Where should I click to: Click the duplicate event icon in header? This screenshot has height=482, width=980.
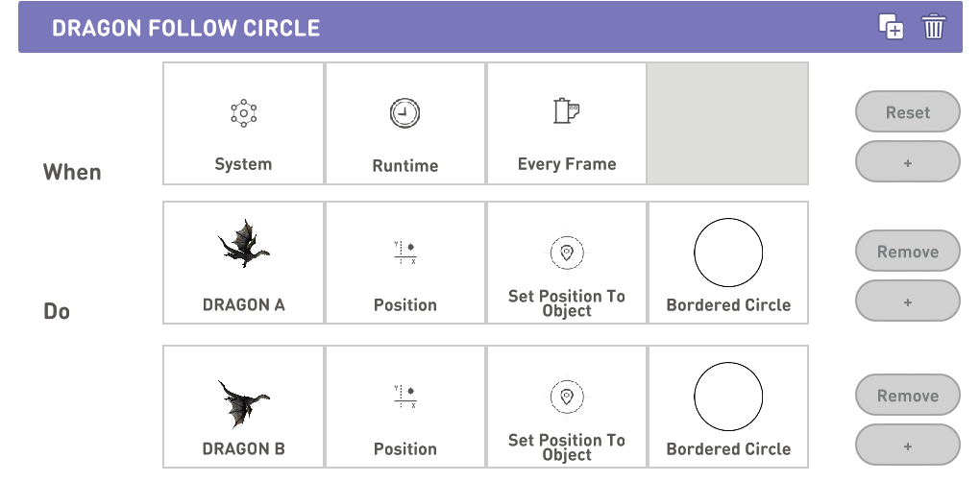pos(891,27)
